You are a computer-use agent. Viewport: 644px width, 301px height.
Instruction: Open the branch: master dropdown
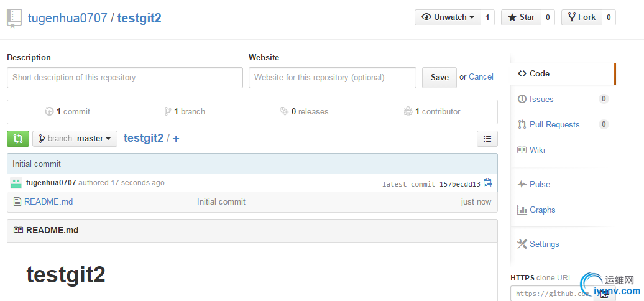(x=75, y=139)
